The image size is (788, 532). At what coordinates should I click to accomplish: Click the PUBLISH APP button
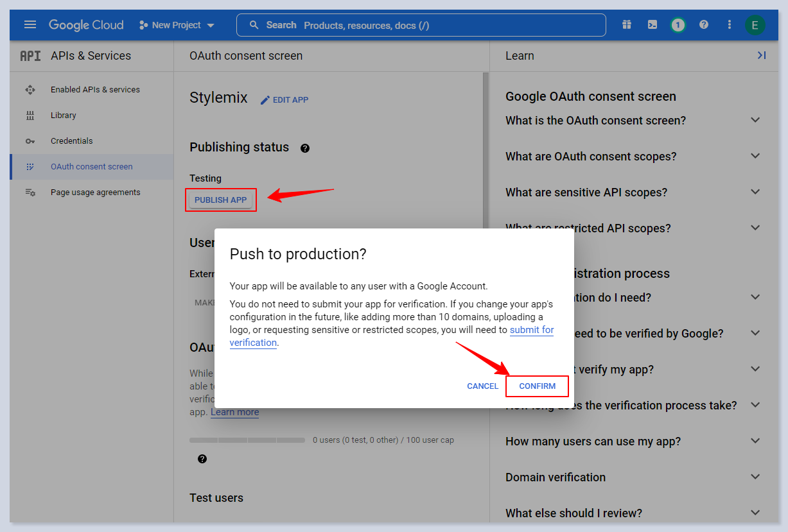pyautogui.click(x=221, y=200)
